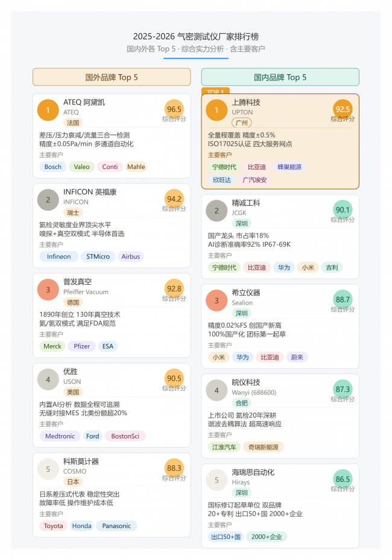This screenshot has height=560, width=392.
Task: Click the 96.5 score badge for ATEQ
Action: pyautogui.click(x=174, y=109)
